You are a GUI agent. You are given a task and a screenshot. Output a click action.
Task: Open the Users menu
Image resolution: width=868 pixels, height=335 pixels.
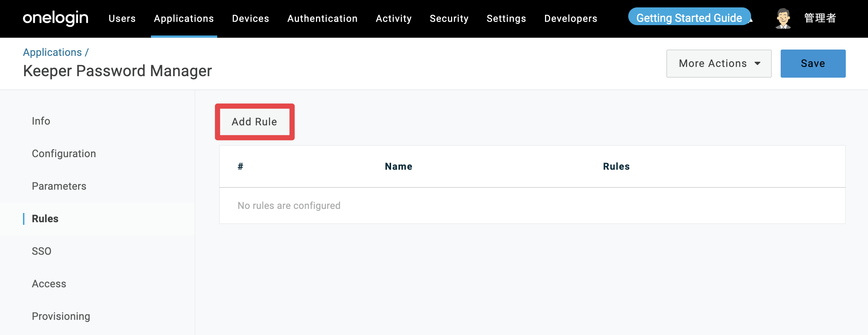point(122,18)
